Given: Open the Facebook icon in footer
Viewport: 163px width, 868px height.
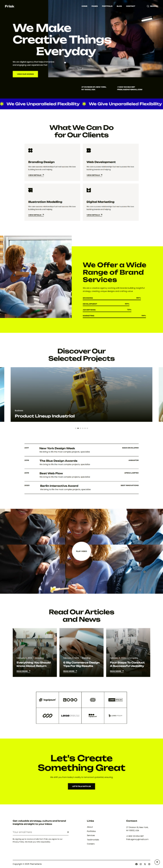Looking at the screenshot, I should [137, 864].
